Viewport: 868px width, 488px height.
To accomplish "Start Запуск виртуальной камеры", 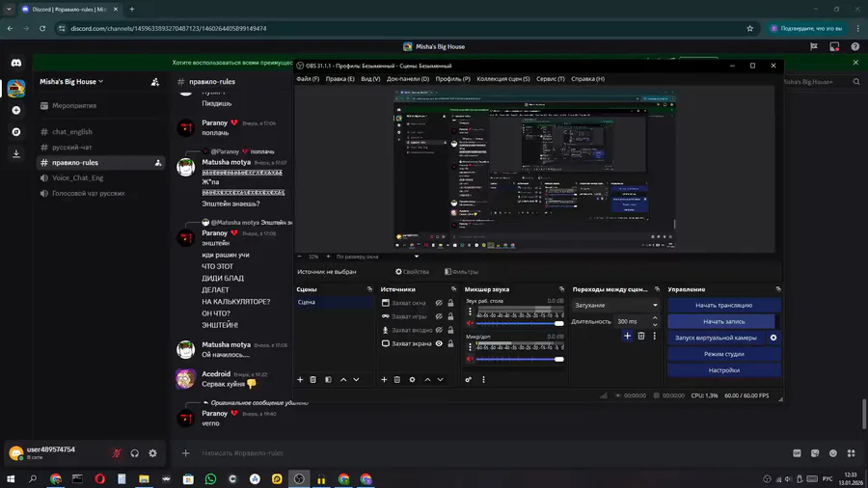I will pyautogui.click(x=716, y=338).
